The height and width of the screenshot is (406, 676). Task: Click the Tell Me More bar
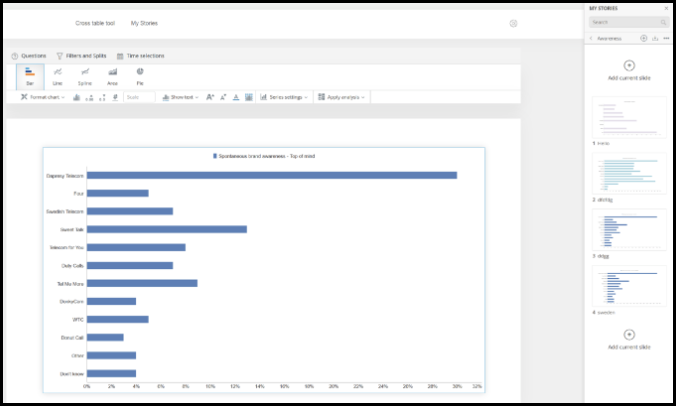point(142,283)
